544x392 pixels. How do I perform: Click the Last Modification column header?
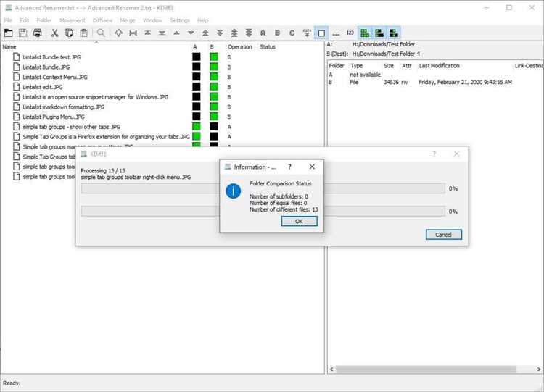pyautogui.click(x=440, y=66)
